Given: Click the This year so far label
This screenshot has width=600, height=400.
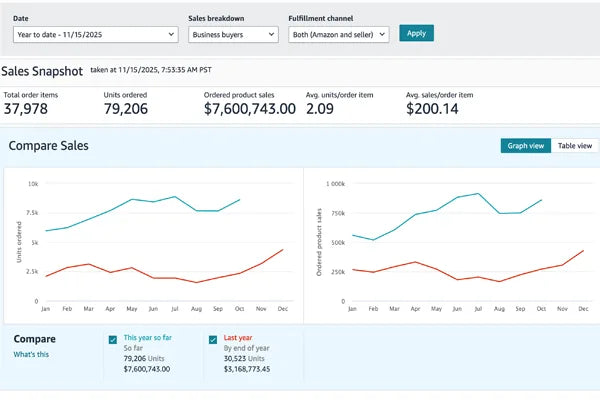Looking at the screenshot, I should (147, 338).
